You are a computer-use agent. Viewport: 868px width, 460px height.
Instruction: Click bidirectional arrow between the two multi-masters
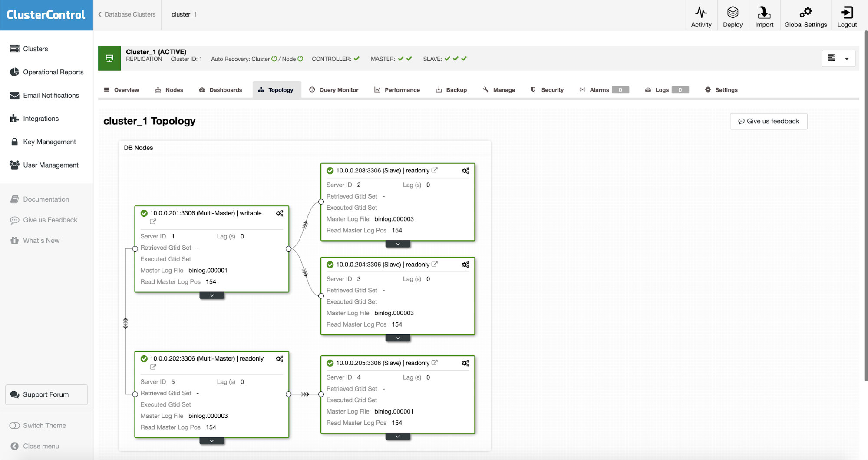(125, 323)
